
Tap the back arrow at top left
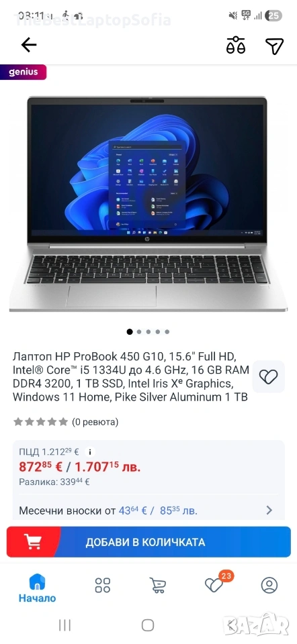(29, 45)
